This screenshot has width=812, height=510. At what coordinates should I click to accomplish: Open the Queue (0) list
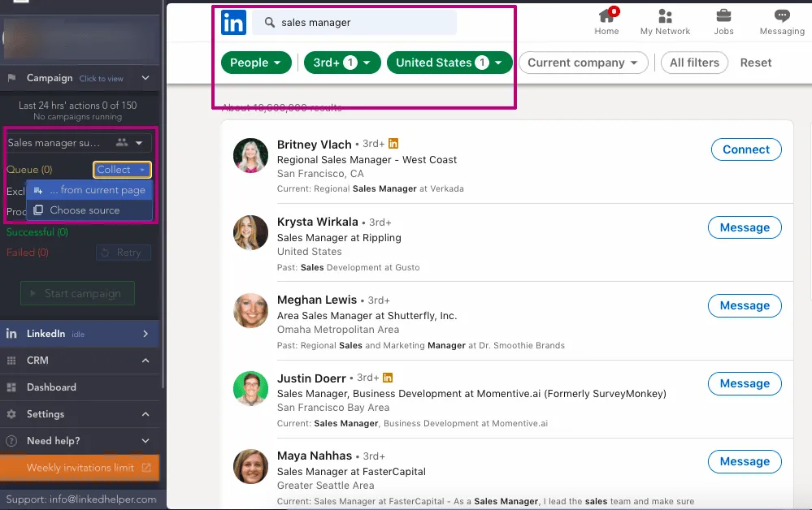(29, 170)
